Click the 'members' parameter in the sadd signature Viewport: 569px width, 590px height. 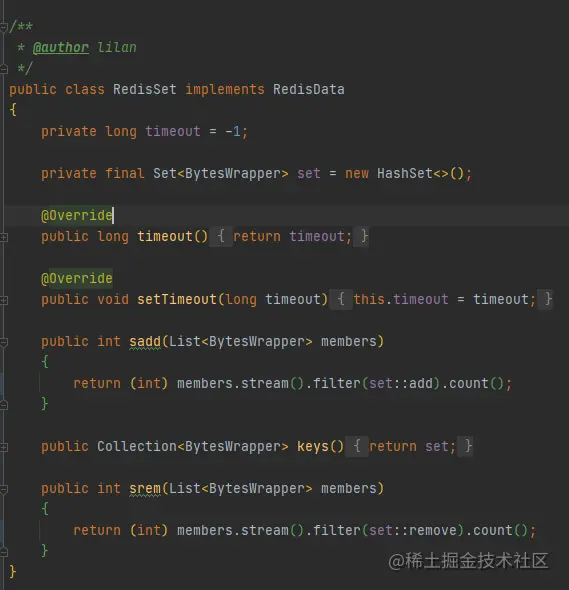348,342
